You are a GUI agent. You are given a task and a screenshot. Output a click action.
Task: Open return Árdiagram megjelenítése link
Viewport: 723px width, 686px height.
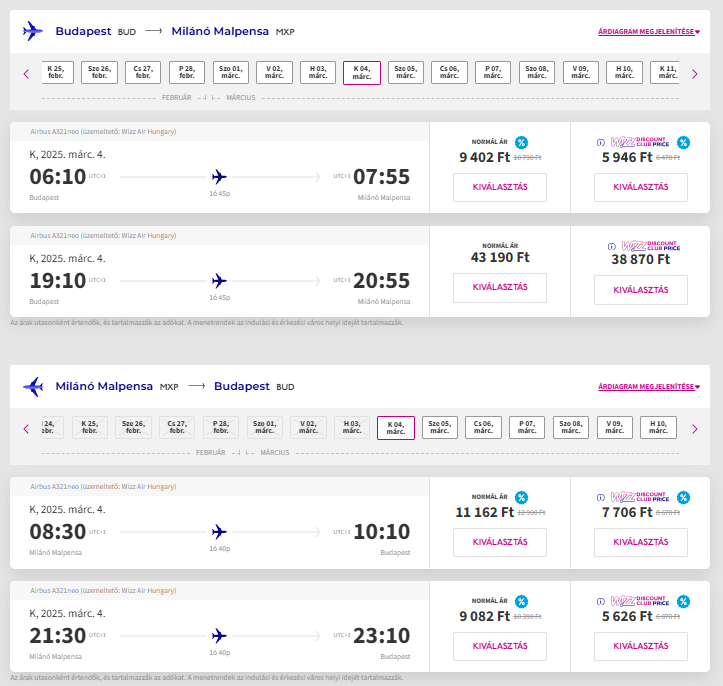[x=648, y=387]
